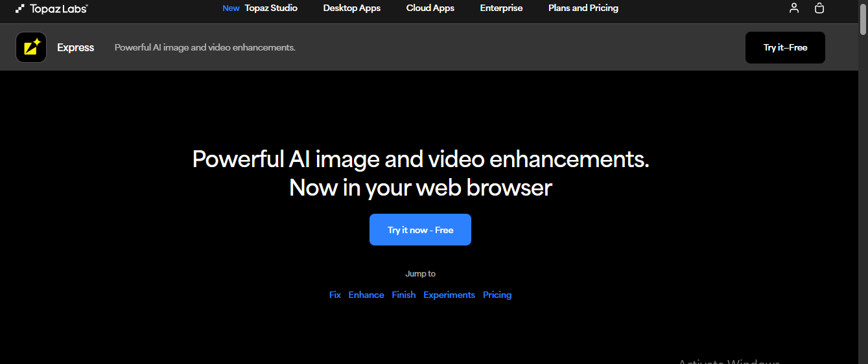Click the Express product name label
868x364 pixels.
[75, 47]
